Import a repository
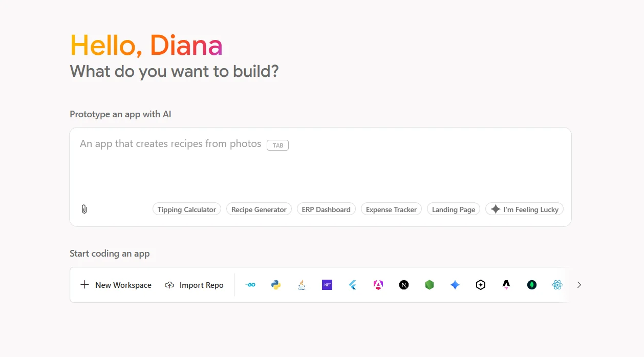Image resolution: width=644 pixels, height=357 pixels. tap(194, 285)
